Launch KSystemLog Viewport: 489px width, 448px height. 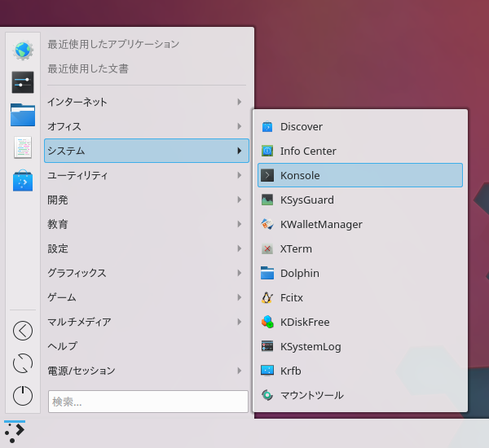click(x=360, y=346)
